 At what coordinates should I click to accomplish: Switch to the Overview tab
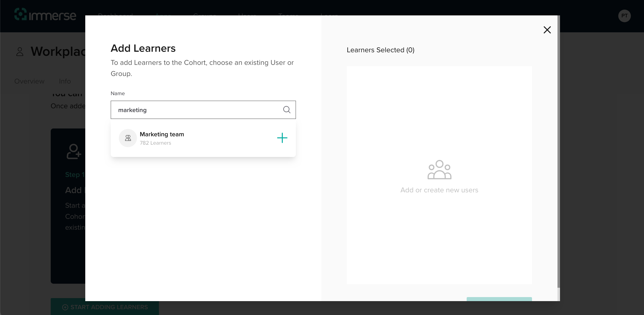(29, 81)
